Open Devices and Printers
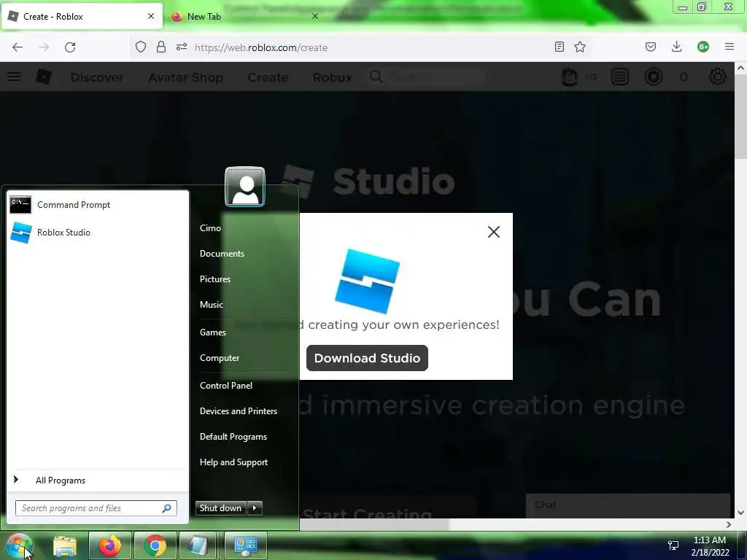This screenshot has width=747, height=560. coord(239,411)
